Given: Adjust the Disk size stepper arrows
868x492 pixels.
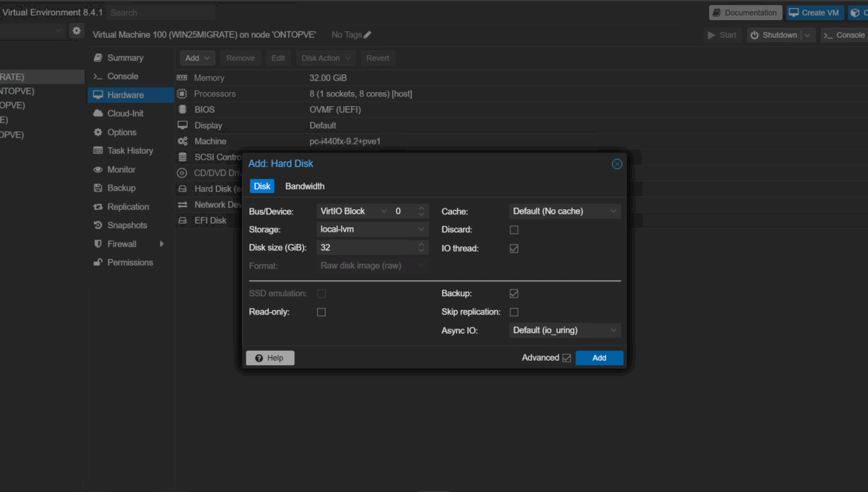Looking at the screenshot, I should 421,247.
